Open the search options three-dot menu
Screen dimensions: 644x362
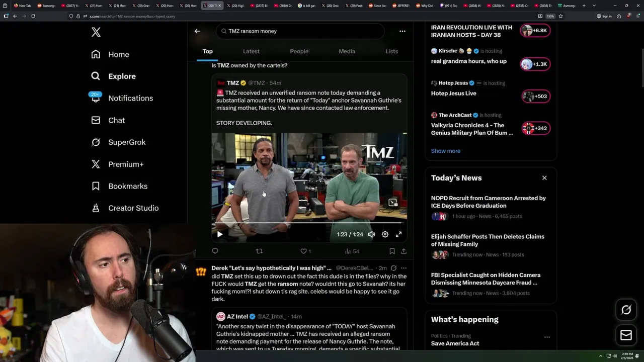coord(402,31)
